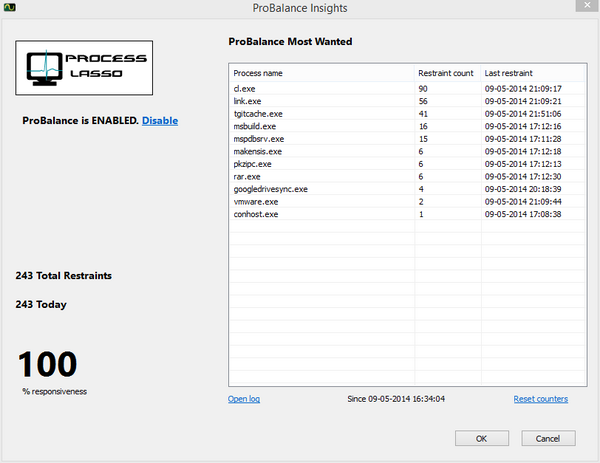Click the Reset counters link

click(541, 399)
